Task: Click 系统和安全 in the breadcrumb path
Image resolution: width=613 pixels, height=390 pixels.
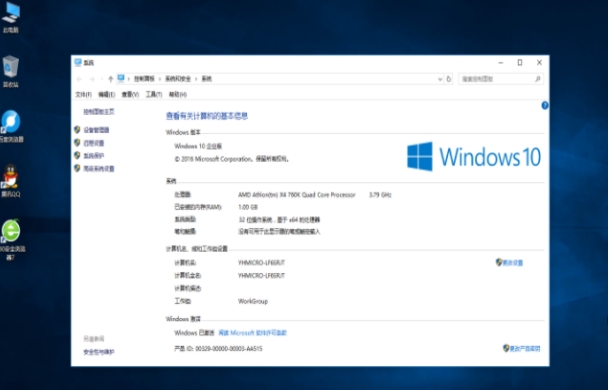Action: tap(178, 79)
